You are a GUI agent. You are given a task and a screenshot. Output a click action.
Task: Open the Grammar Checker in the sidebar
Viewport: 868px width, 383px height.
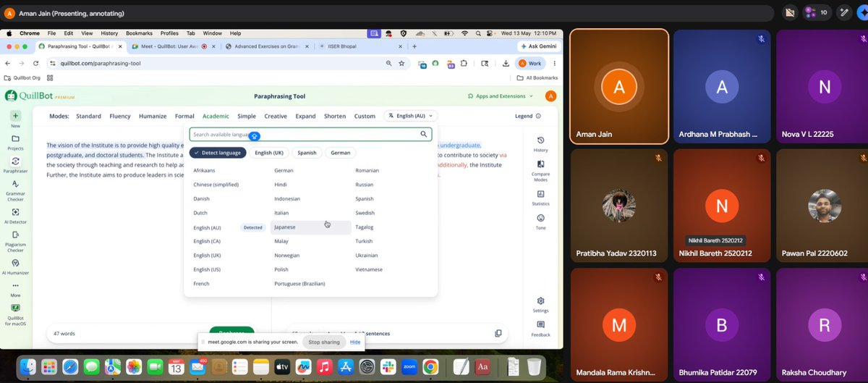15,189
